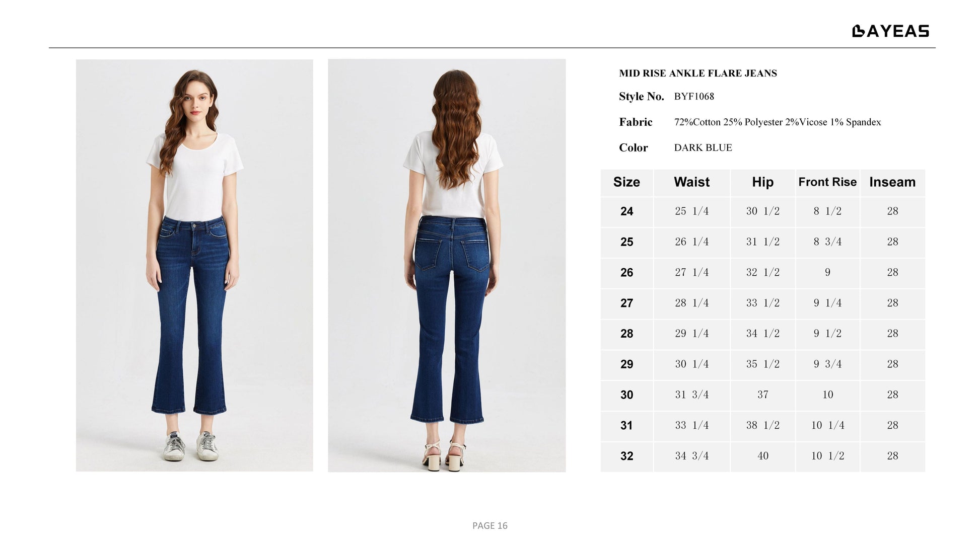Click the BAYEAS brand logo
Screen dimensions: 980x551
(x=890, y=31)
